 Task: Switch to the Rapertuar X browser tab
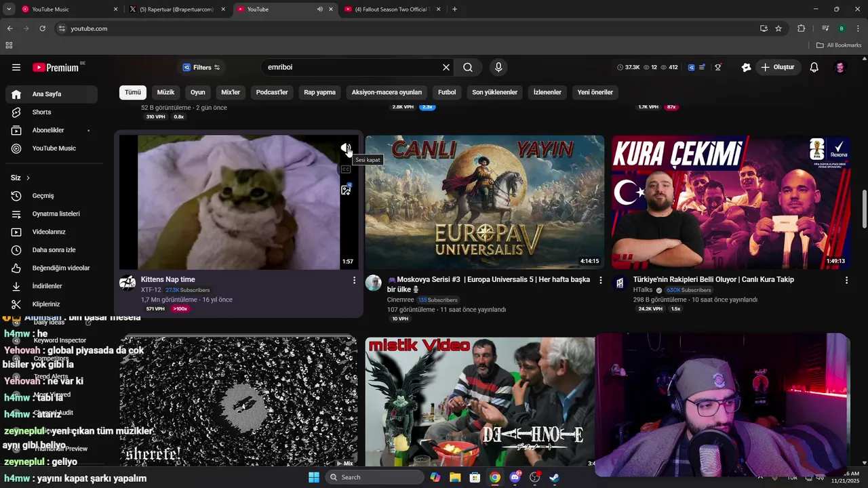coord(176,9)
